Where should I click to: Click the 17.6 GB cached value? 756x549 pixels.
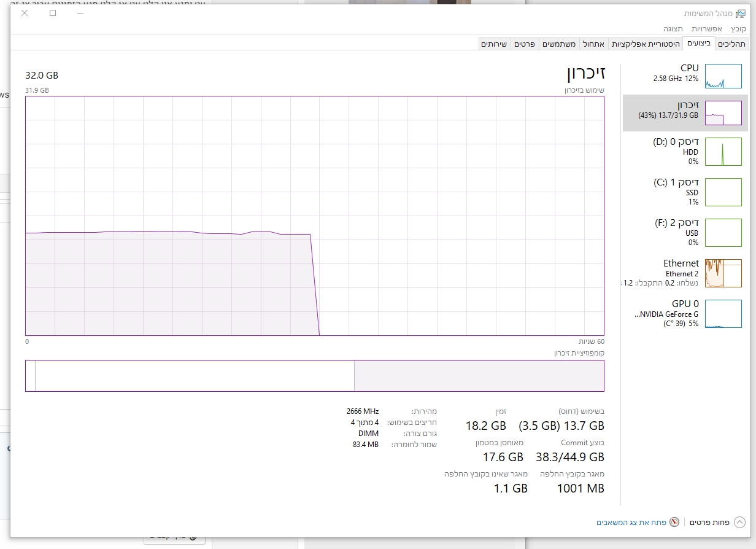[503, 457]
